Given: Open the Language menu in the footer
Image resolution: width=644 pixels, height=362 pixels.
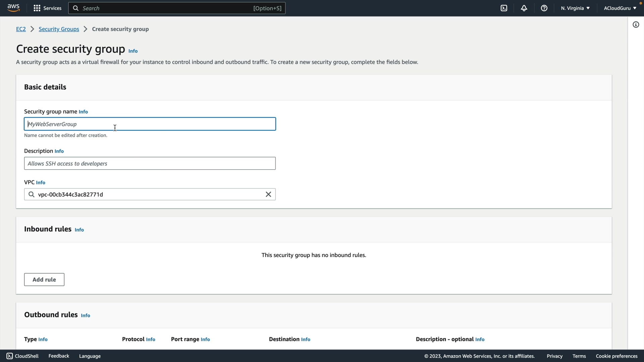Looking at the screenshot, I should [90, 356].
